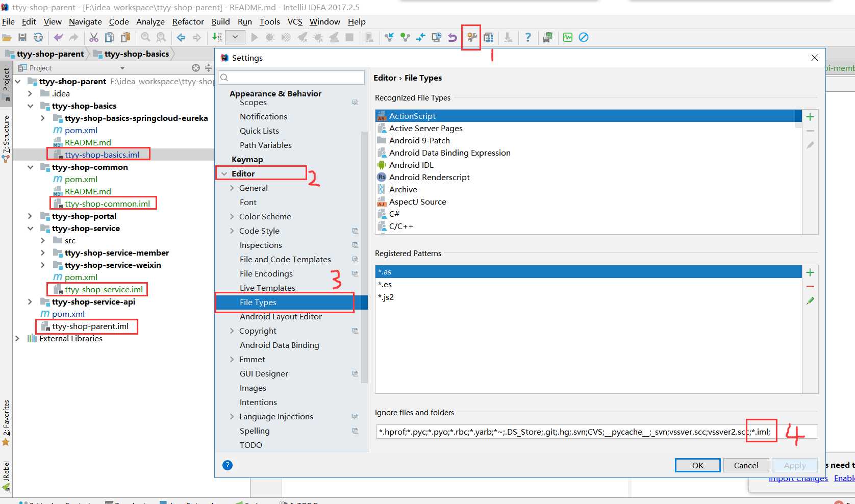Select File Encodings in settings tree

pos(266,273)
